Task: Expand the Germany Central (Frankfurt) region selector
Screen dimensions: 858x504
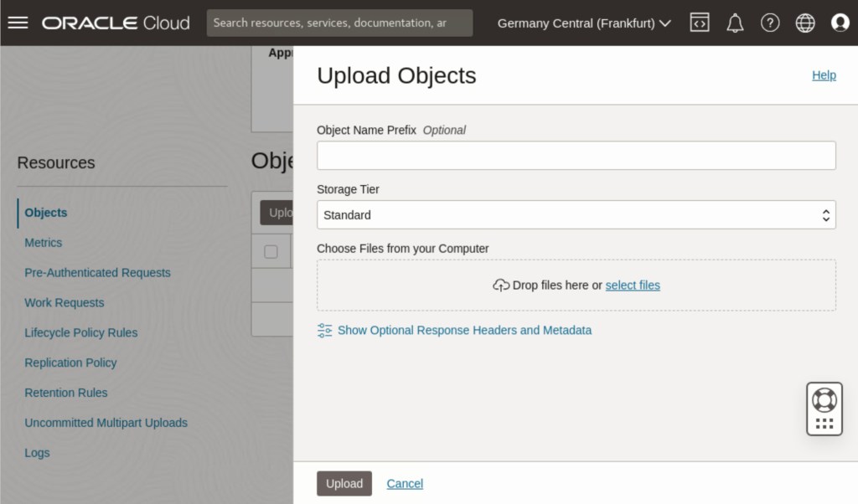Action: click(584, 23)
